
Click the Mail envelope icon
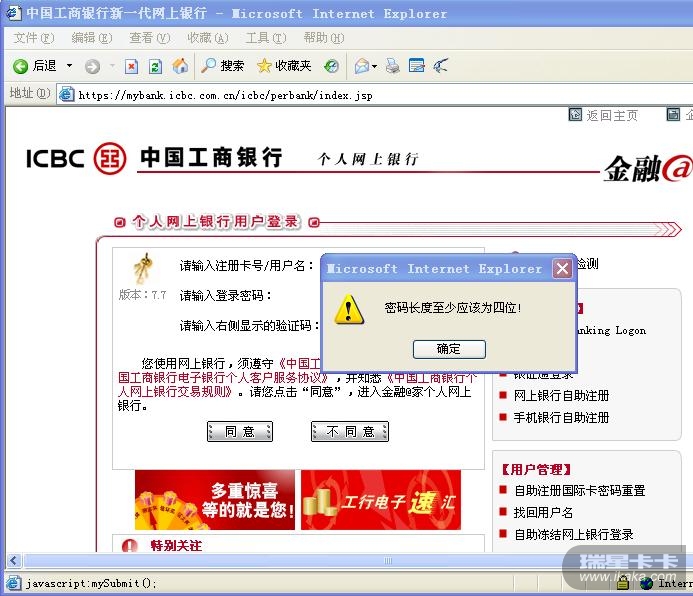click(362, 66)
